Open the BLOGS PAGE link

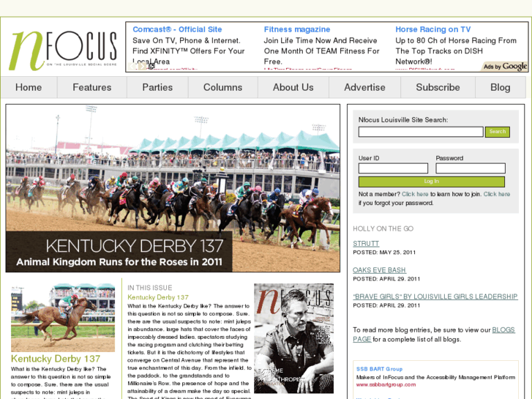coord(504,330)
